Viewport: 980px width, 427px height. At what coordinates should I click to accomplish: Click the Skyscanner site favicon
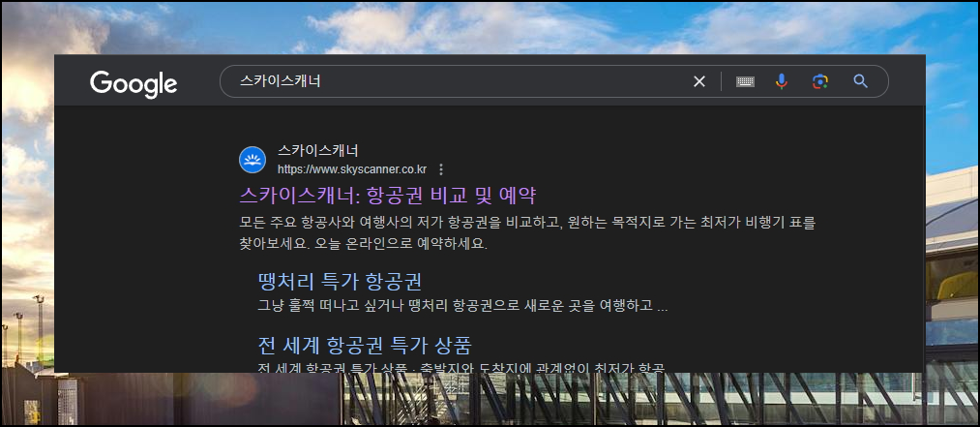pos(252,160)
